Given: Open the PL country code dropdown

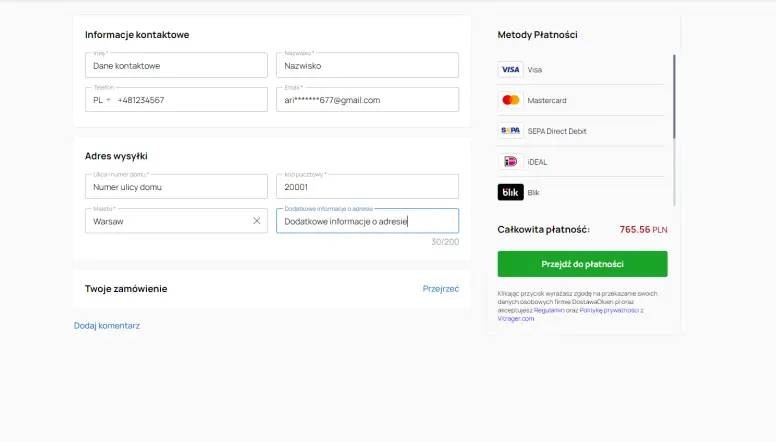Looking at the screenshot, I should (x=102, y=100).
